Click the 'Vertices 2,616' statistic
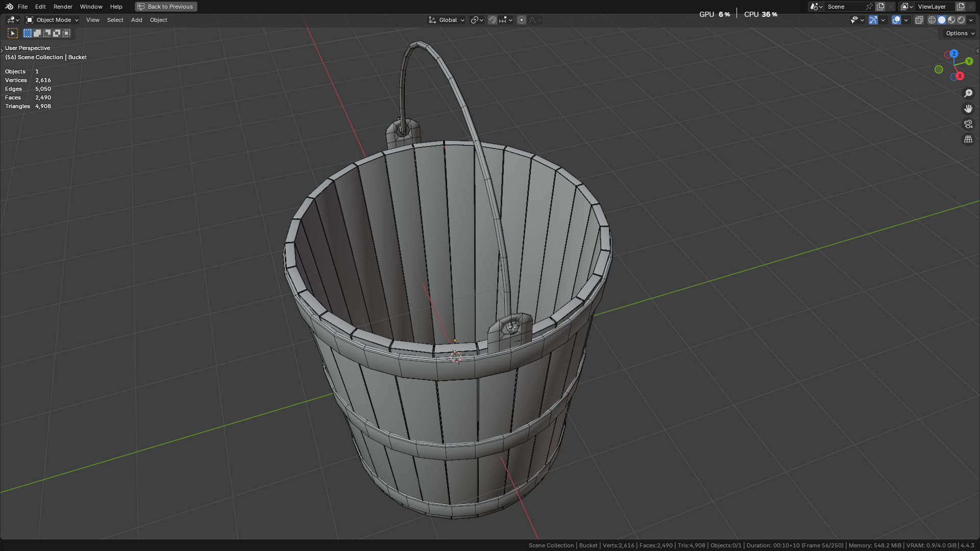Image resolution: width=980 pixels, height=551 pixels. point(28,80)
